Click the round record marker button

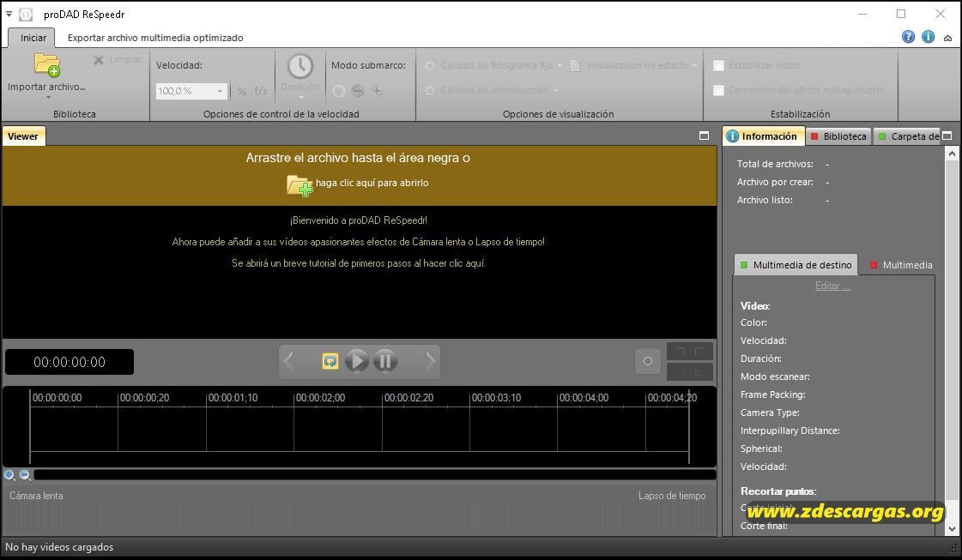(648, 361)
